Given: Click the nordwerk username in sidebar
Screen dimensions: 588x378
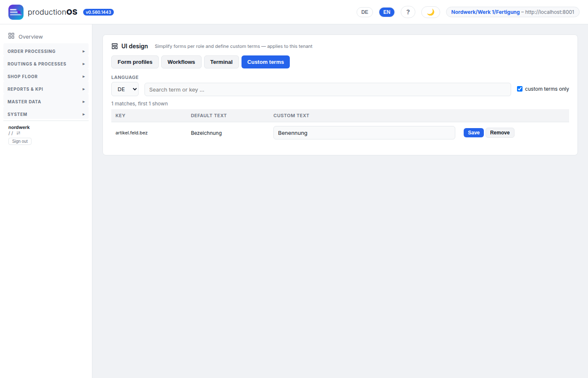Looking at the screenshot, I should (x=19, y=127).
